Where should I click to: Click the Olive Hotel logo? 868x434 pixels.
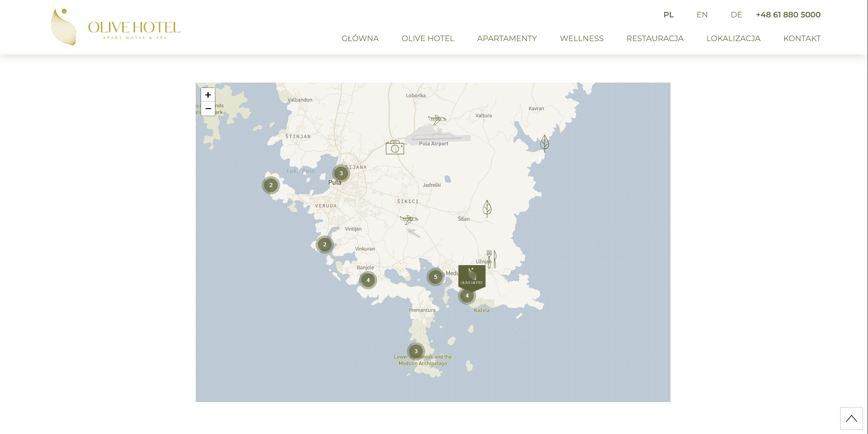click(116, 27)
